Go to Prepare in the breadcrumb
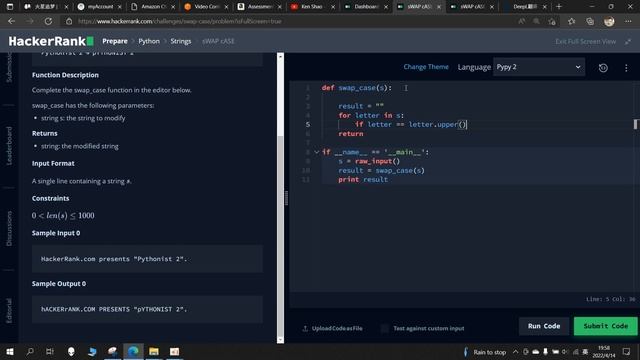This screenshot has width=640, height=360. 115,41
